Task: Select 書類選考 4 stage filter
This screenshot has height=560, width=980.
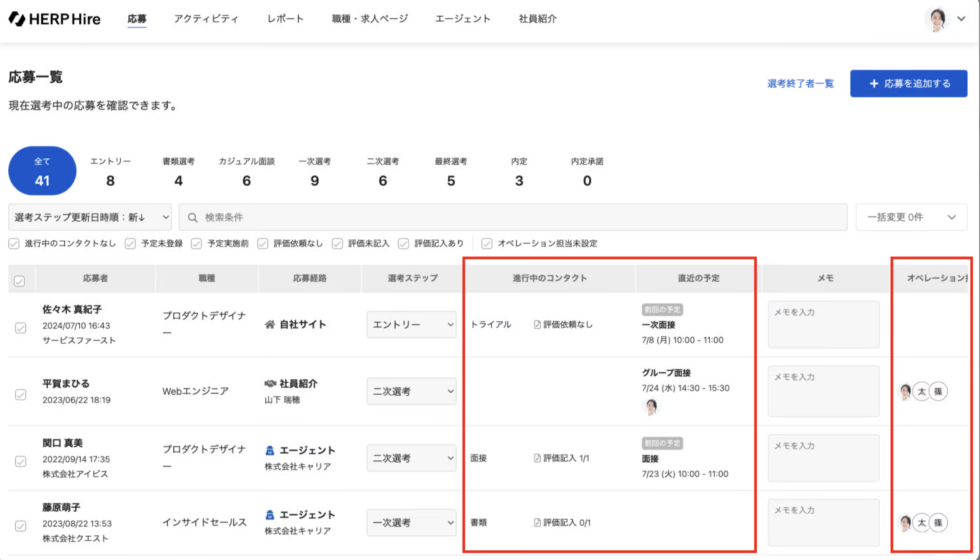Action: point(179,171)
